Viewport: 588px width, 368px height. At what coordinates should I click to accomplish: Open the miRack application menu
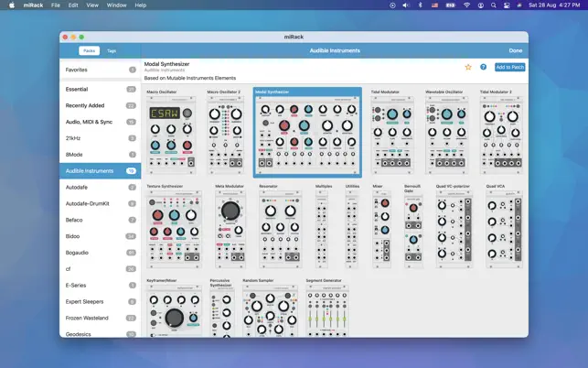33,5
